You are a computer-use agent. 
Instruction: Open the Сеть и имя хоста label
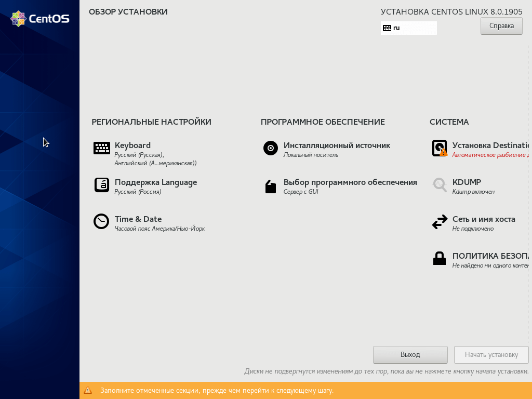pos(484,219)
